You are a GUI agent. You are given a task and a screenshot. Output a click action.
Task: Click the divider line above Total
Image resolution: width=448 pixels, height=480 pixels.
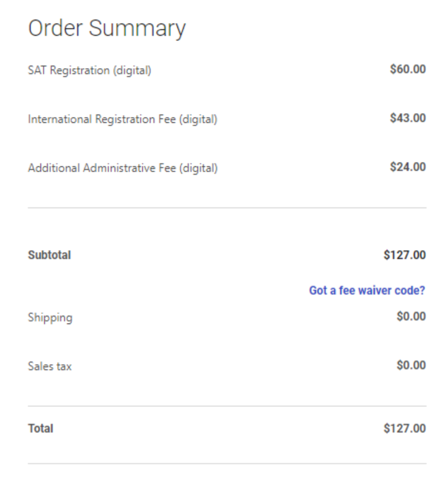point(227,406)
